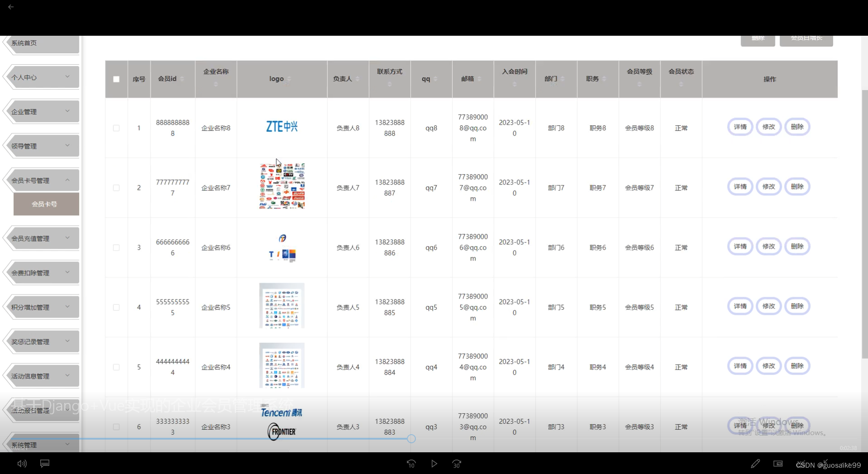Select 会员卡号 in the sidebar

(x=46, y=204)
